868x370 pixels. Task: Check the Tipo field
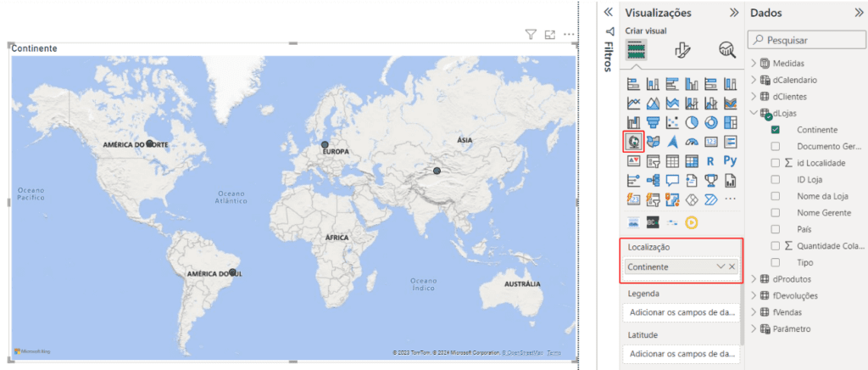[776, 262]
